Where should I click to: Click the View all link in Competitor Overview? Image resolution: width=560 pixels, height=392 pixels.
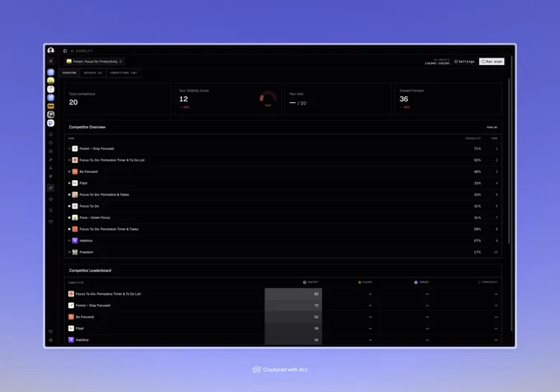coord(492,127)
